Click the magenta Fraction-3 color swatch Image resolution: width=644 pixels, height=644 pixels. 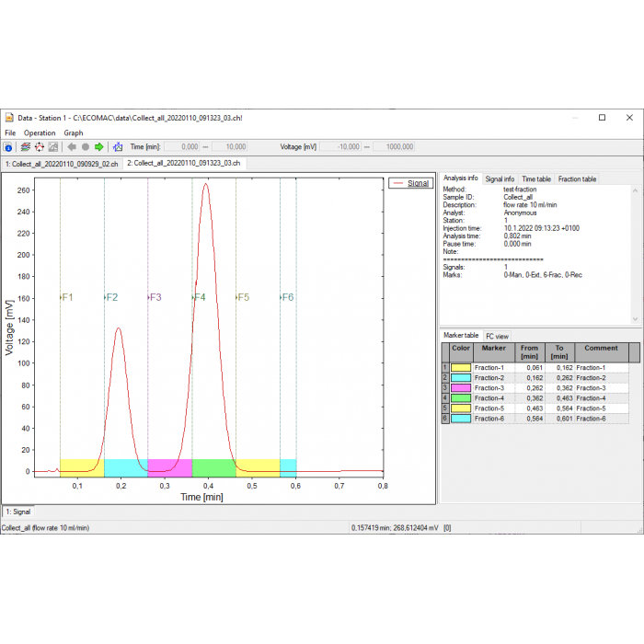point(461,388)
